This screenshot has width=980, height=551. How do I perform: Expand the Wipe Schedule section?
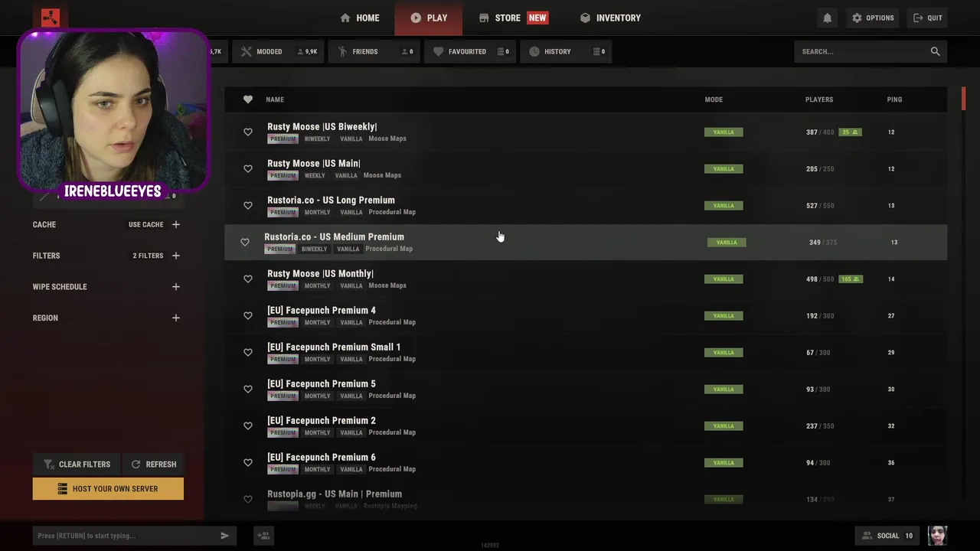coord(176,287)
